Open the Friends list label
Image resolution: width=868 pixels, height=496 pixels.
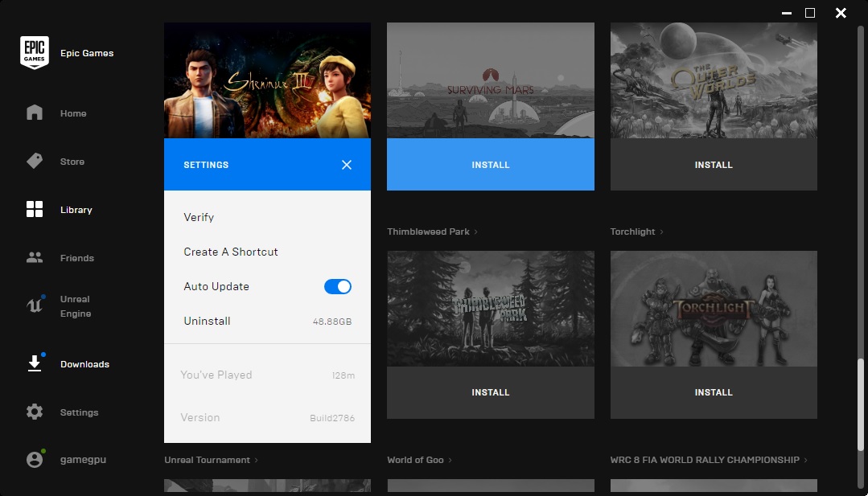(77, 258)
